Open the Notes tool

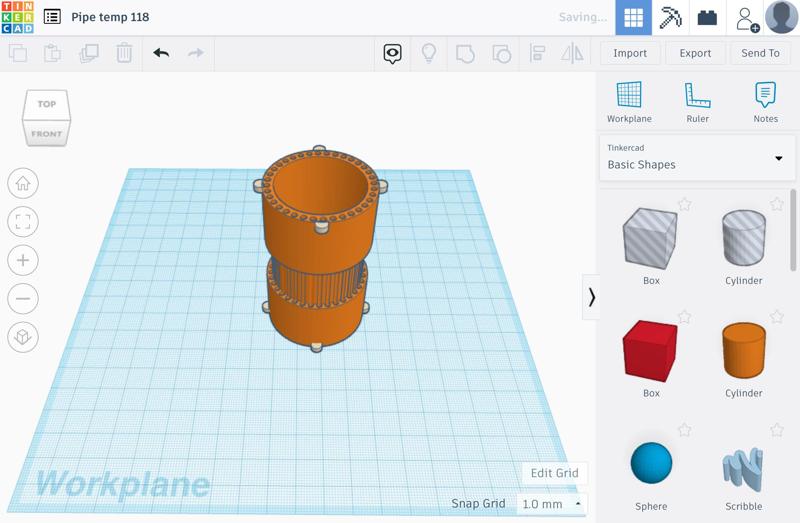pos(765,103)
